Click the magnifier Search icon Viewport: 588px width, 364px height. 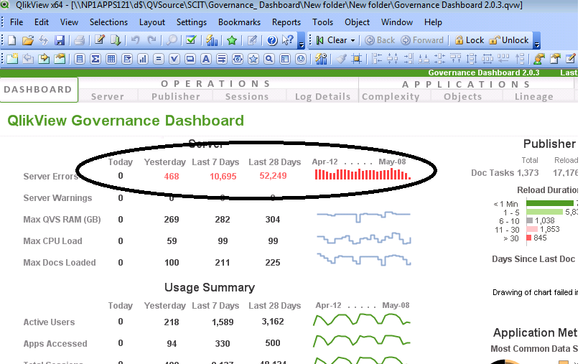(172, 40)
